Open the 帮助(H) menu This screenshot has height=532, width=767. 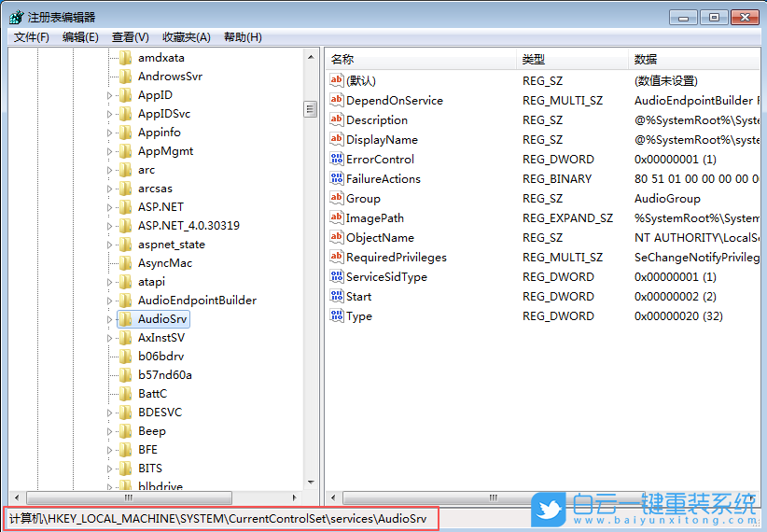pyautogui.click(x=243, y=37)
